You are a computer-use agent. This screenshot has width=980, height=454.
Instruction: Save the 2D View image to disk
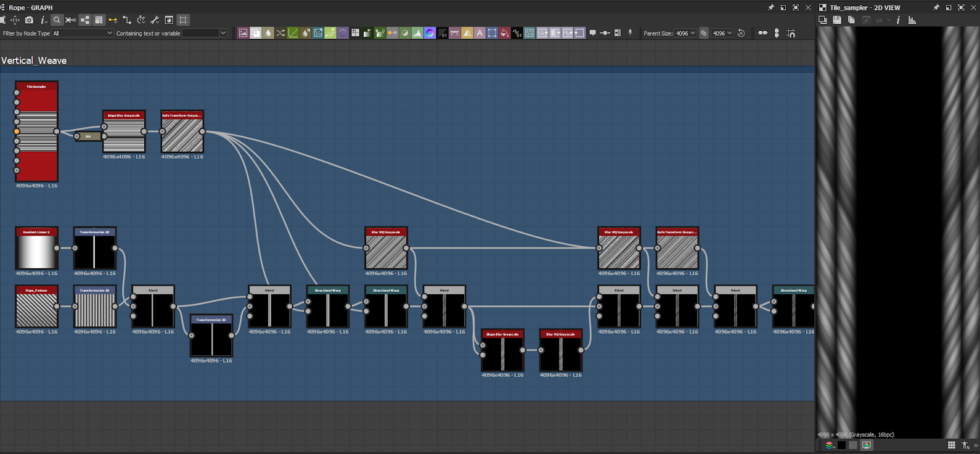(837, 20)
